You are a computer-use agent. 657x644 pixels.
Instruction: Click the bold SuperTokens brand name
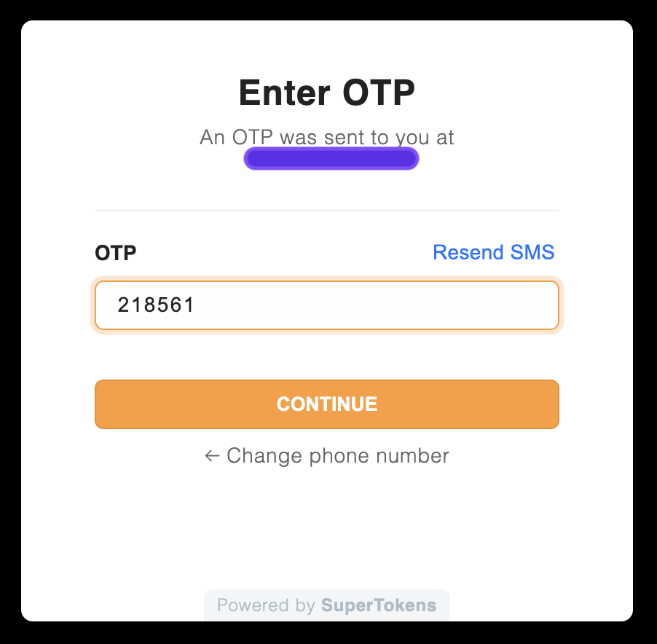[379, 605]
